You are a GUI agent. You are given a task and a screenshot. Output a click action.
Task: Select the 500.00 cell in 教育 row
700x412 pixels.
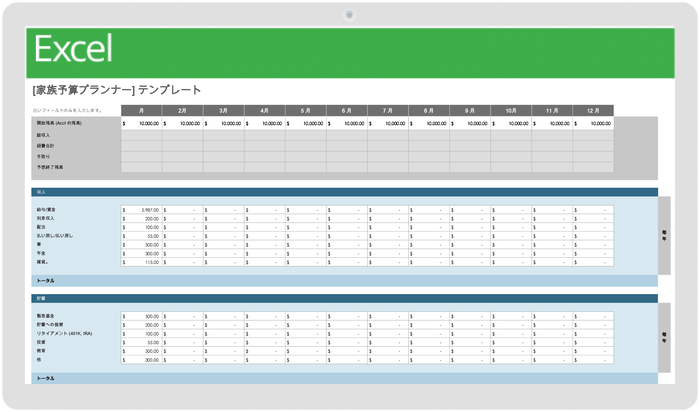click(x=142, y=351)
